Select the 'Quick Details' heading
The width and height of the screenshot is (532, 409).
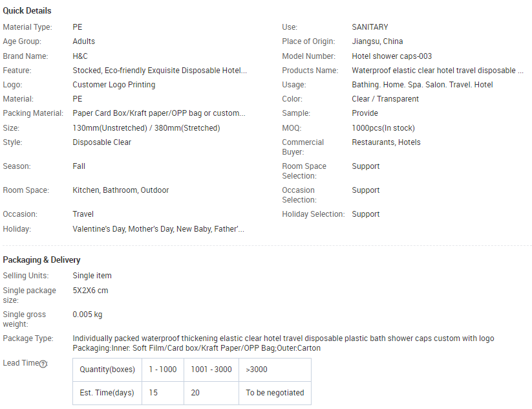click(x=27, y=11)
